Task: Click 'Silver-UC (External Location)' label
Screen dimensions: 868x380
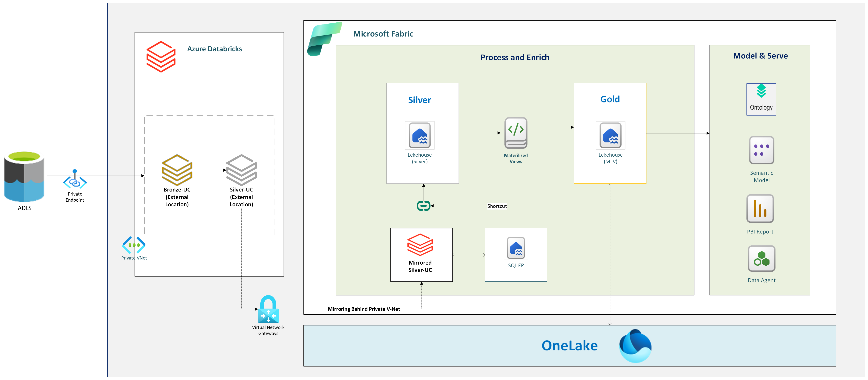Action: [x=241, y=197]
